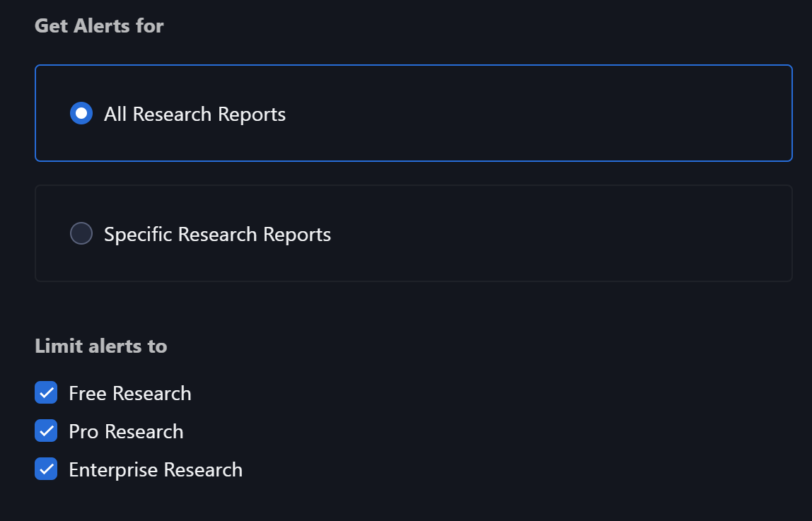Click the "Free Research" label text
This screenshot has width=812, height=521.
[x=130, y=393]
